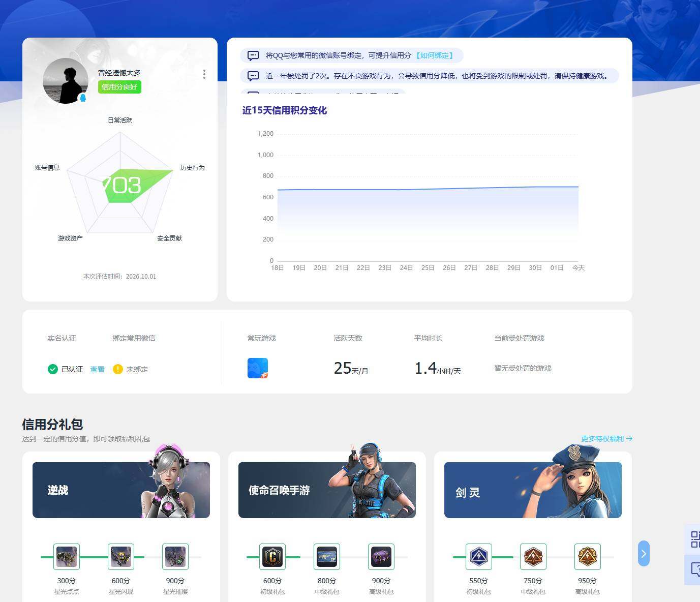
Task: Click the 25天/月 active days value
Action: coord(351,368)
